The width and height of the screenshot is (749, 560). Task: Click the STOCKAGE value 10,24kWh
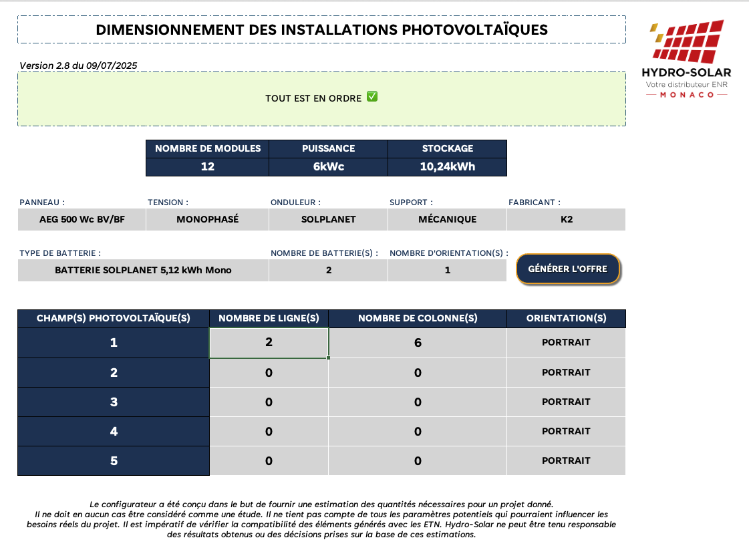click(447, 167)
